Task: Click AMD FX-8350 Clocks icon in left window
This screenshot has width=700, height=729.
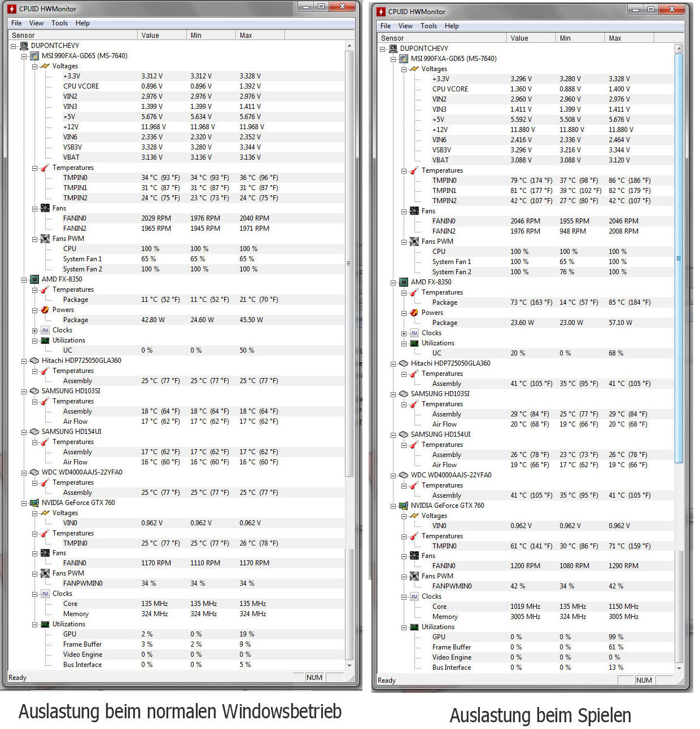Action: tap(45, 330)
